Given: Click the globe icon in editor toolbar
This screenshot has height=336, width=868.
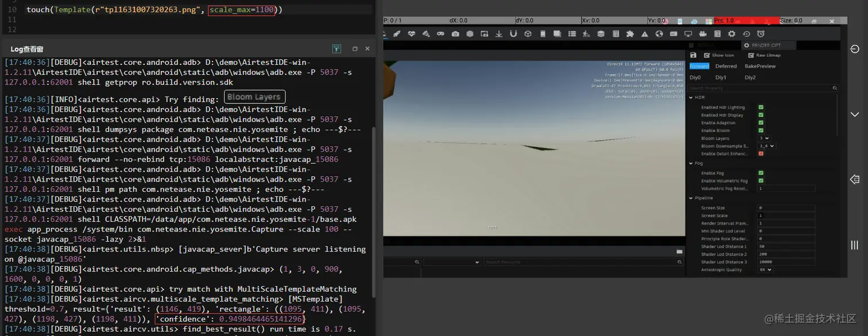Looking at the screenshot, I should (x=659, y=34).
